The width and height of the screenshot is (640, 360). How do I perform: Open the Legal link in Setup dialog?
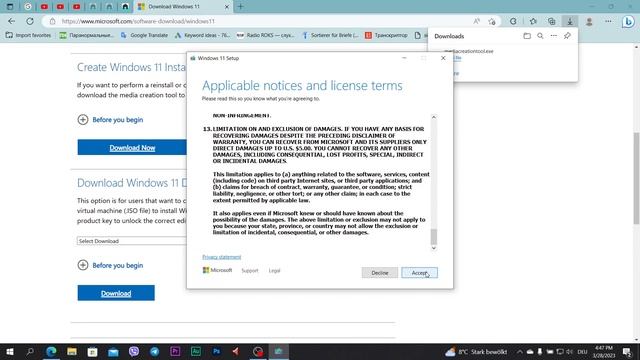[274, 271]
